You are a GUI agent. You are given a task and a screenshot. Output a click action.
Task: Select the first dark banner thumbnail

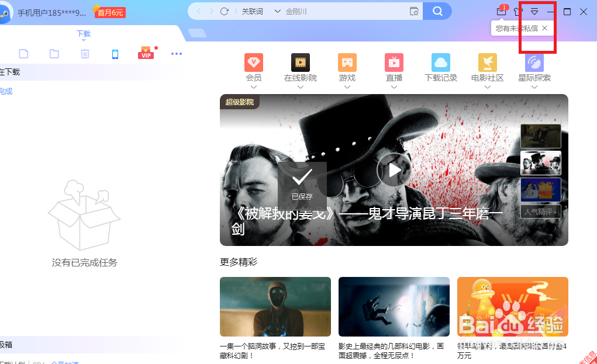tap(541, 136)
